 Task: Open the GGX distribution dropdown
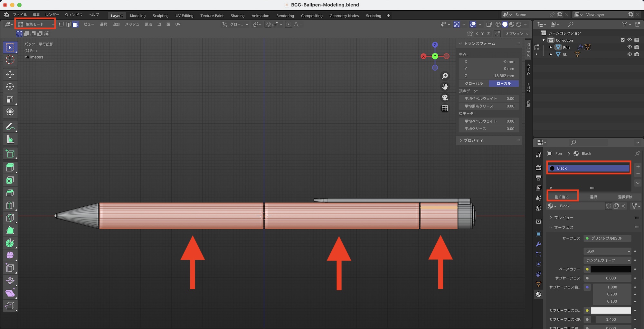click(607, 251)
